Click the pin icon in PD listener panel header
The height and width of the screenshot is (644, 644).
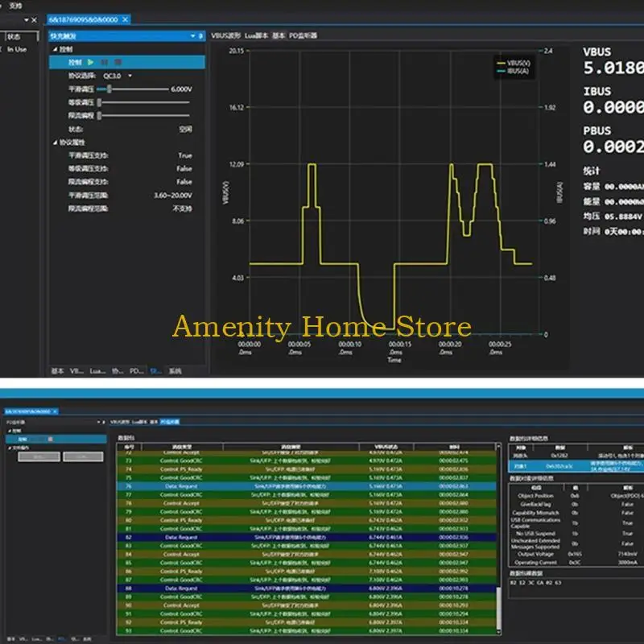pyautogui.click(x=103, y=422)
